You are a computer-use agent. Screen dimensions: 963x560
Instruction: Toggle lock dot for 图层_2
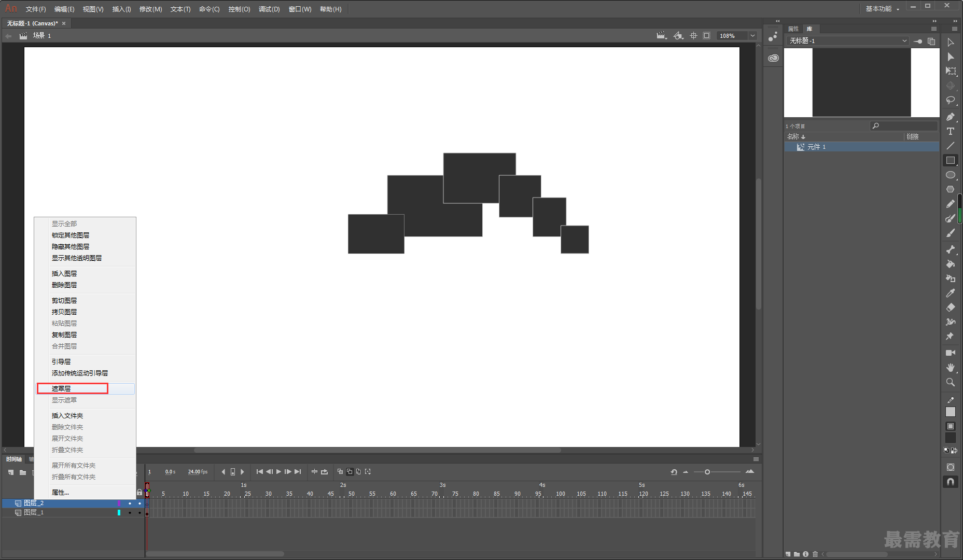tap(139, 503)
